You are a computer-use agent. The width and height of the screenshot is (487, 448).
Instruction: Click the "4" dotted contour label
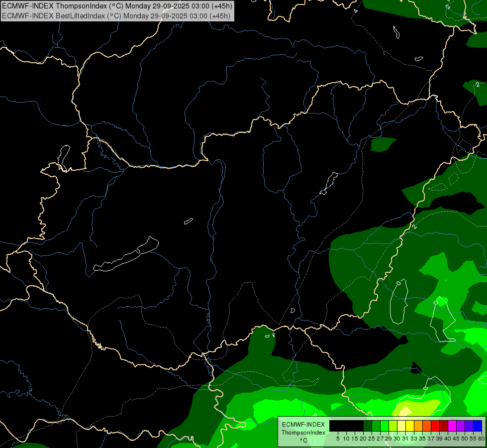[356, 11]
